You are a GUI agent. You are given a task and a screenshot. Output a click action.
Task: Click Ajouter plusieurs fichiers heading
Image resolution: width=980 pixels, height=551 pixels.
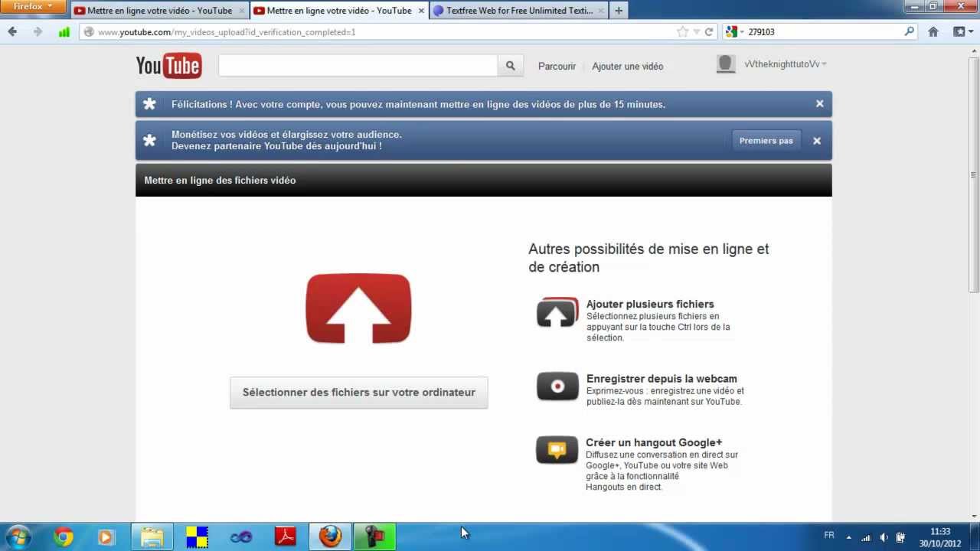(x=650, y=304)
